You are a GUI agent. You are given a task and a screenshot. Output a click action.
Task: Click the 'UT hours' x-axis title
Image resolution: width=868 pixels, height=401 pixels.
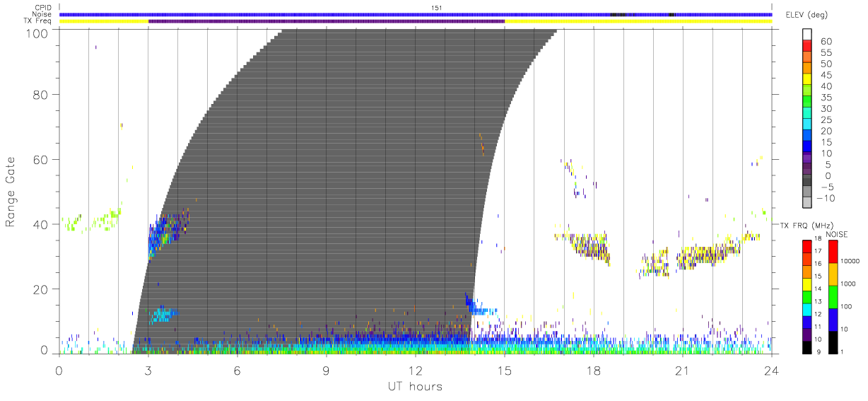point(415,386)
